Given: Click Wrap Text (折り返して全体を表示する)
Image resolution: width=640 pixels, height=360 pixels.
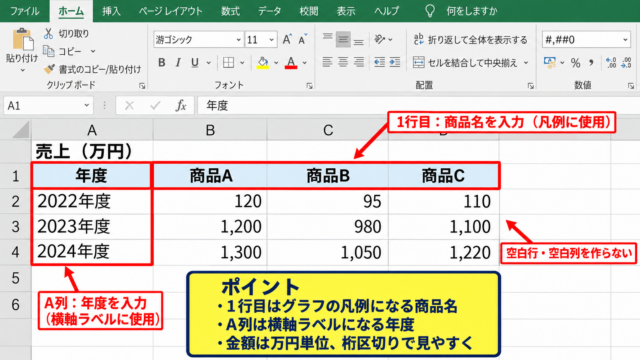Looking at the screenshot, I should (470, 40).
